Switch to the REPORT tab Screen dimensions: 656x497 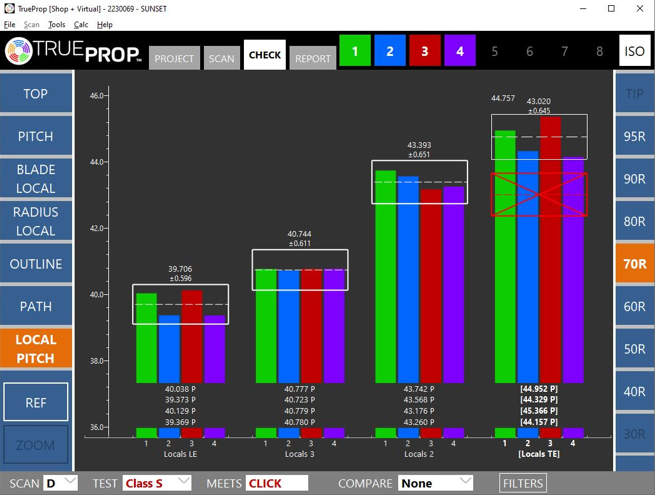pos(312,58)
